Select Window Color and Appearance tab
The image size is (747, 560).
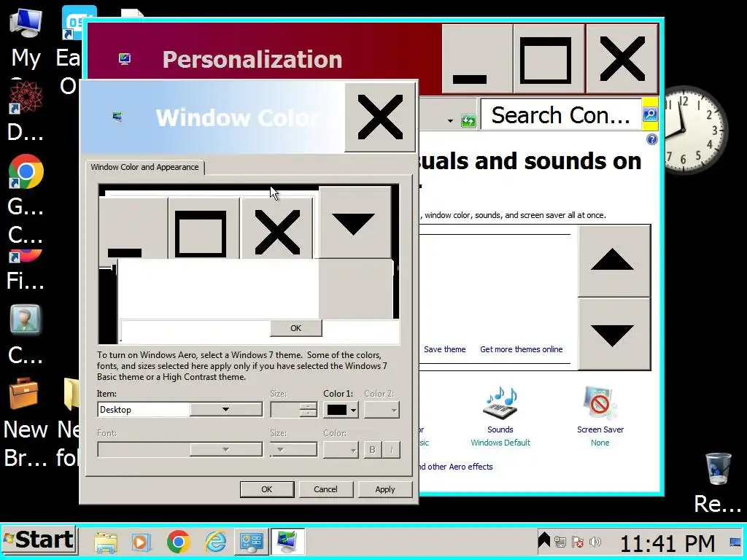point(145,167)
